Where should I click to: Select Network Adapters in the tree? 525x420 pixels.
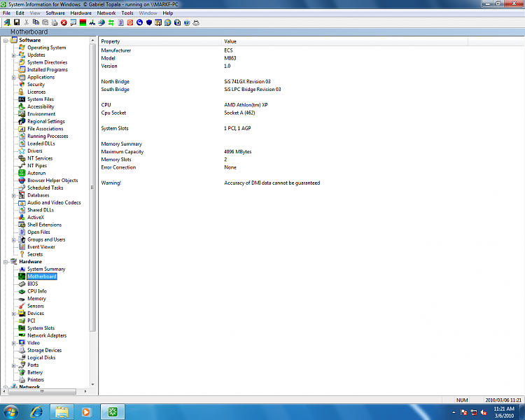[47, 335]
